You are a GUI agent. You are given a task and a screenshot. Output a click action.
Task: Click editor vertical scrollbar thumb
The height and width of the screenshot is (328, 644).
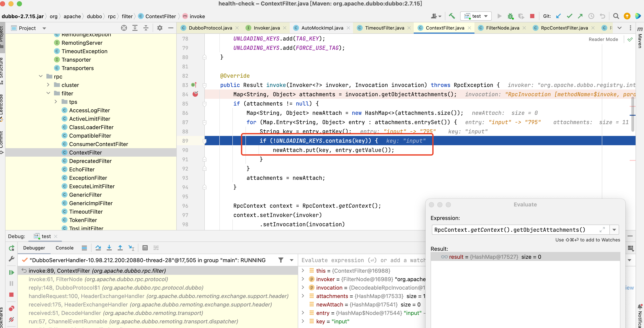click(633, 114)
